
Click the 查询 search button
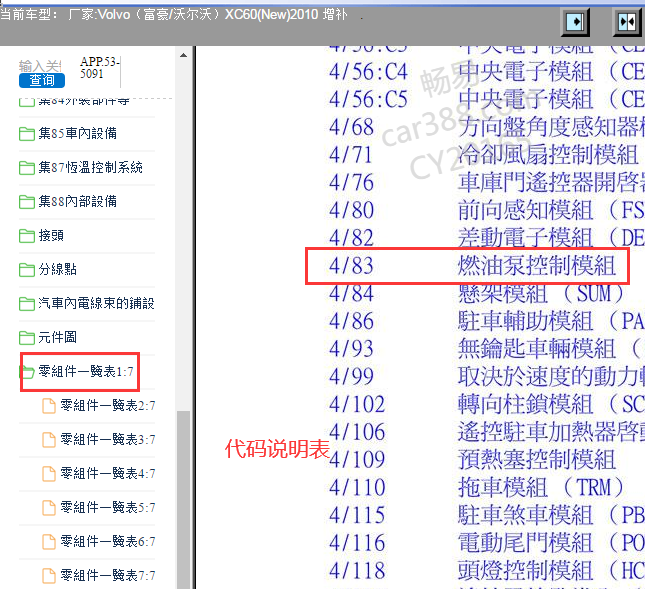coord(42,80)
